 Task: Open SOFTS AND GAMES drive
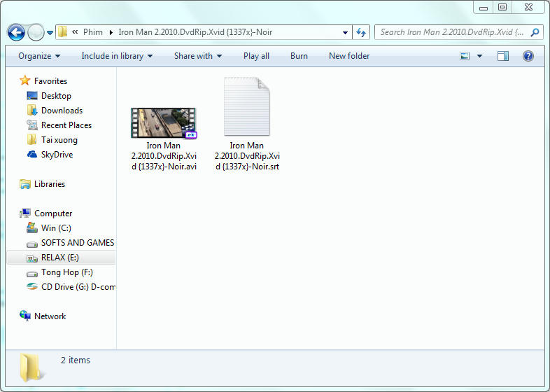78,243
